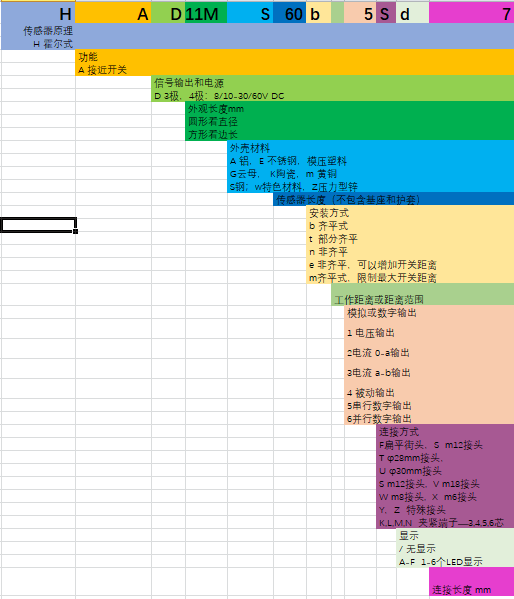Click the light green header cell with d
The height and width of the screenshot is (599, 514).
(x=412, y=13)
